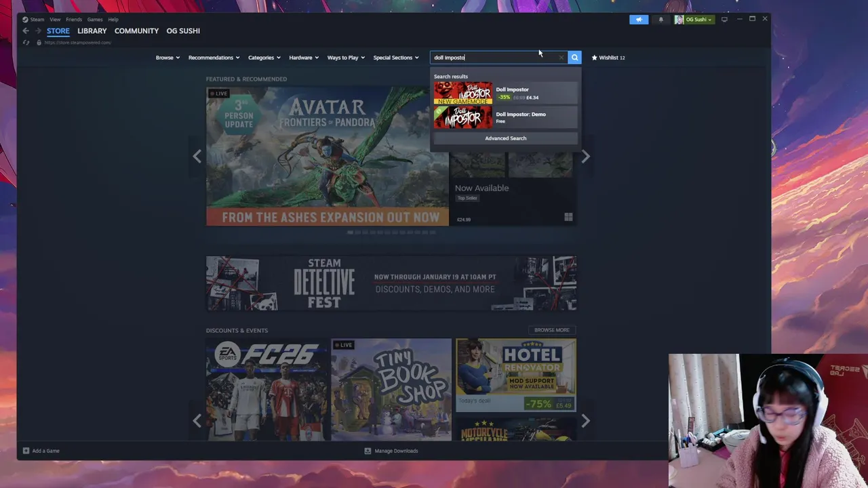Image resolution: width=868 pixels, height=488 pixels.
Task: Click the Now Available text on featured panel
Action: 481,188
